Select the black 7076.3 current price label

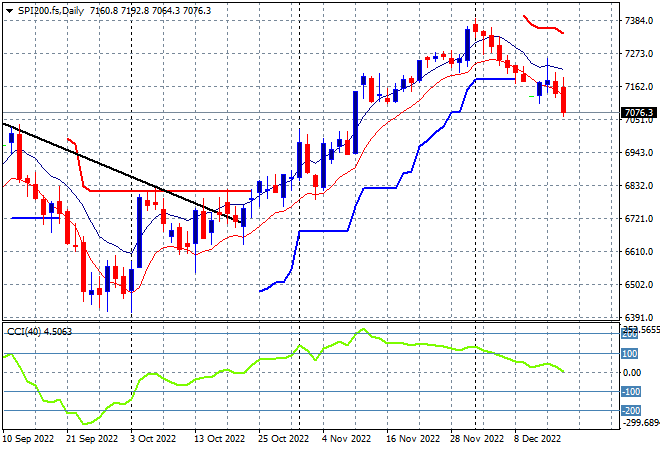point(639,112)
